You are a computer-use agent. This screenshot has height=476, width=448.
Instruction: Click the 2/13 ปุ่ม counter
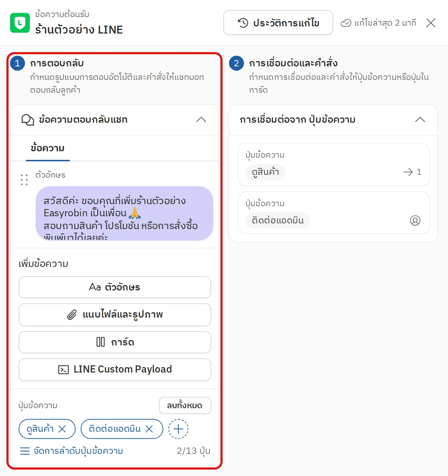[194, 451]
